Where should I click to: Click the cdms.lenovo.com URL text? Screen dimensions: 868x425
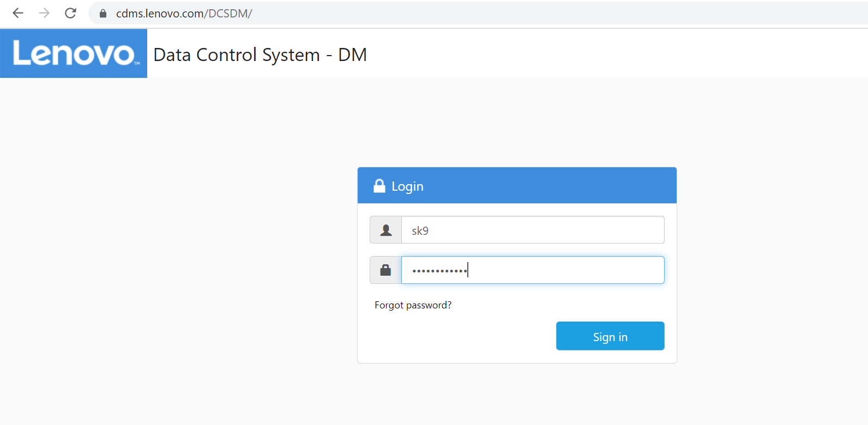184,14
